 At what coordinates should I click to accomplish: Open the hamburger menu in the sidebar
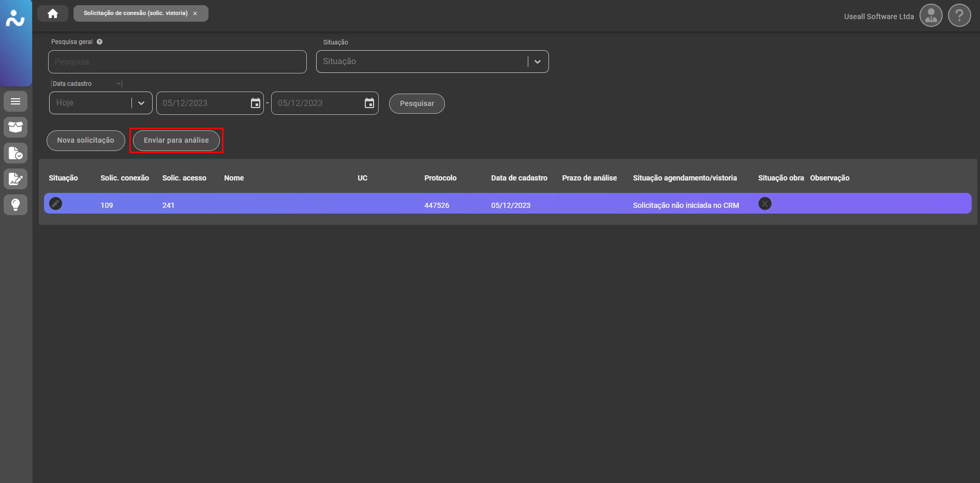tap(16, 101)
